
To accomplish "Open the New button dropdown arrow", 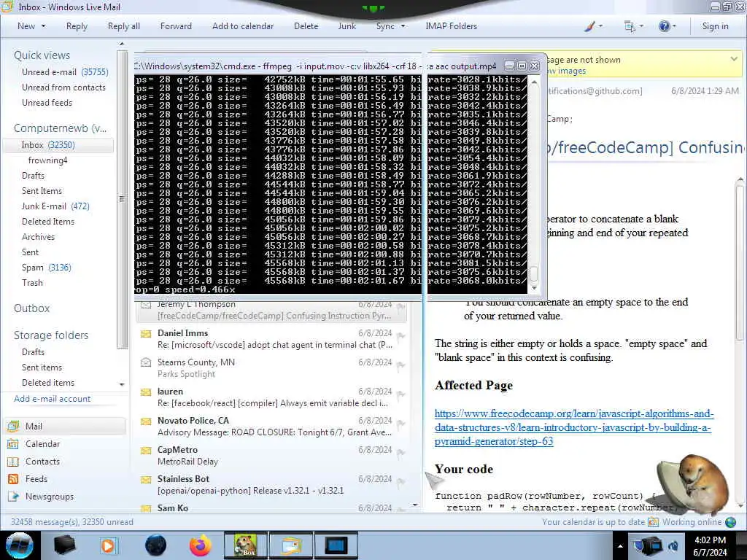I will coord(43,26).
